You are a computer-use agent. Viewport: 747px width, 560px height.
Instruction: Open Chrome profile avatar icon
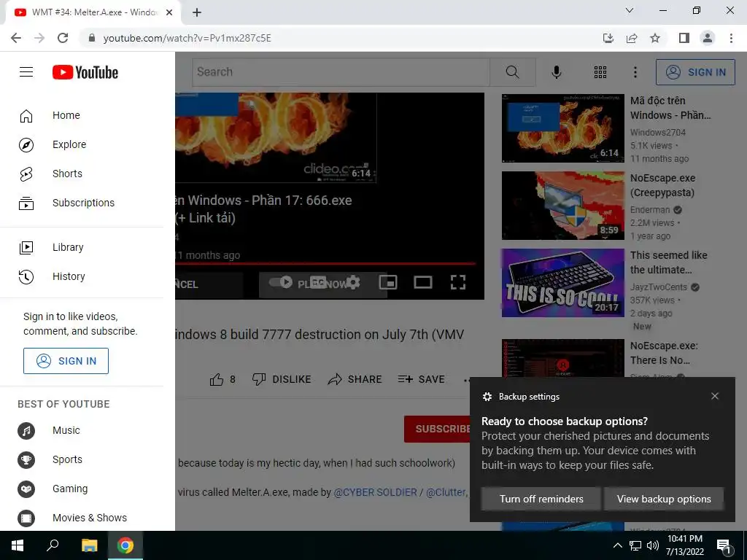[708, 38]
